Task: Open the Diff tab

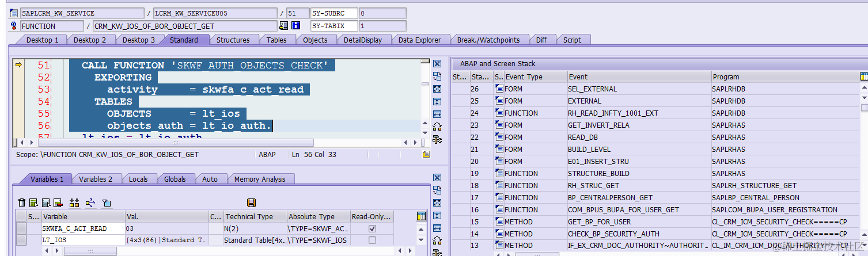Action: [541, 40]
